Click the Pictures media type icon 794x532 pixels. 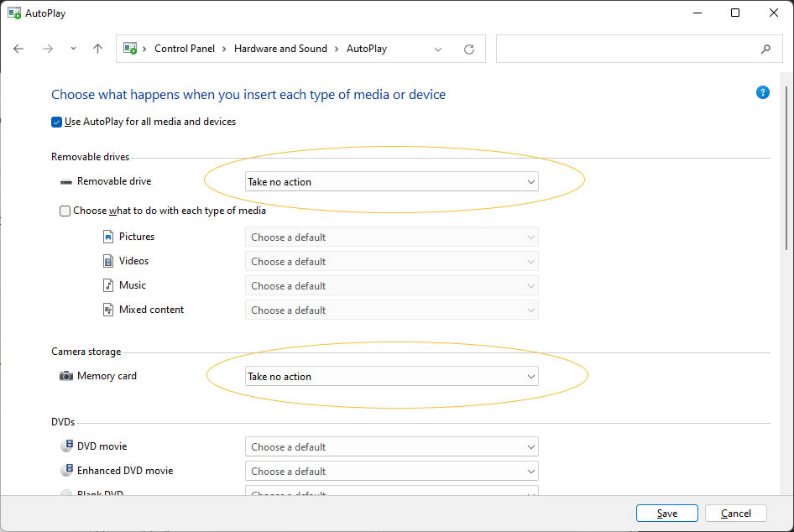(108, 236)
